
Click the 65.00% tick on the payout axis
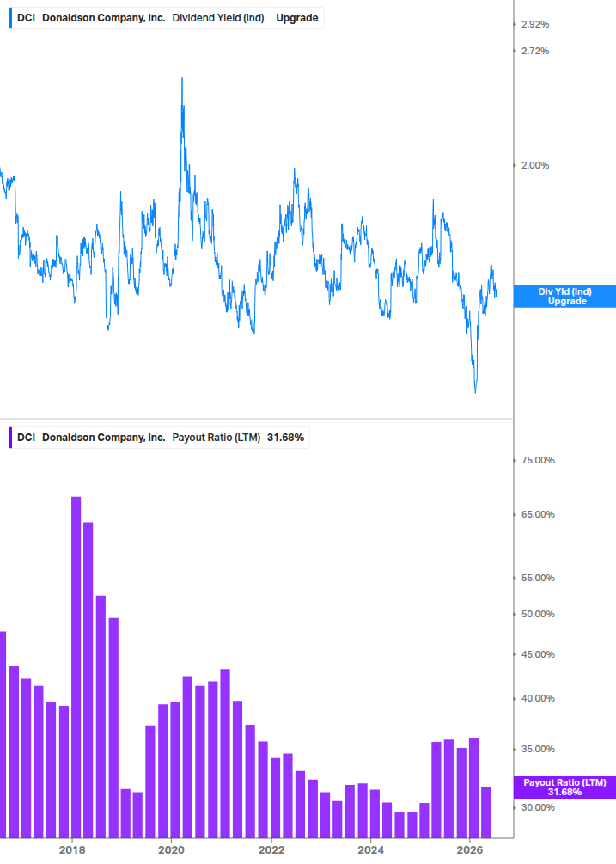tap(538, 515)
